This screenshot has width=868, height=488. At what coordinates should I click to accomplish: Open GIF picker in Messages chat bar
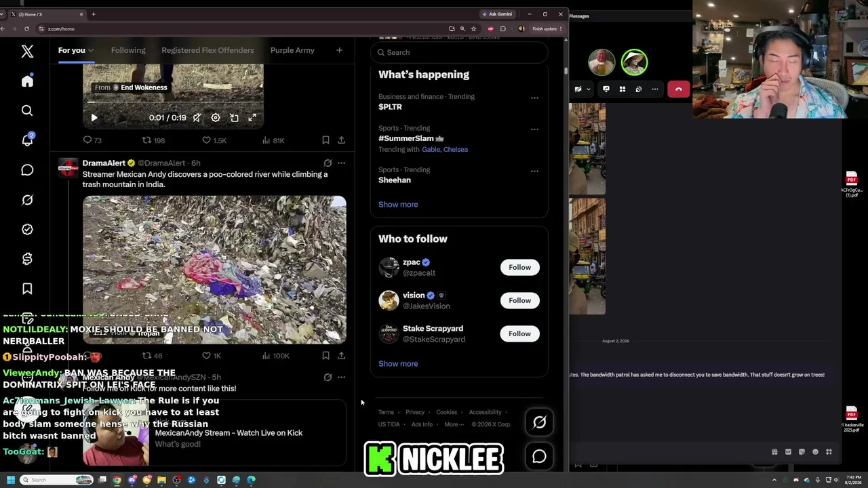pos(788,452)
